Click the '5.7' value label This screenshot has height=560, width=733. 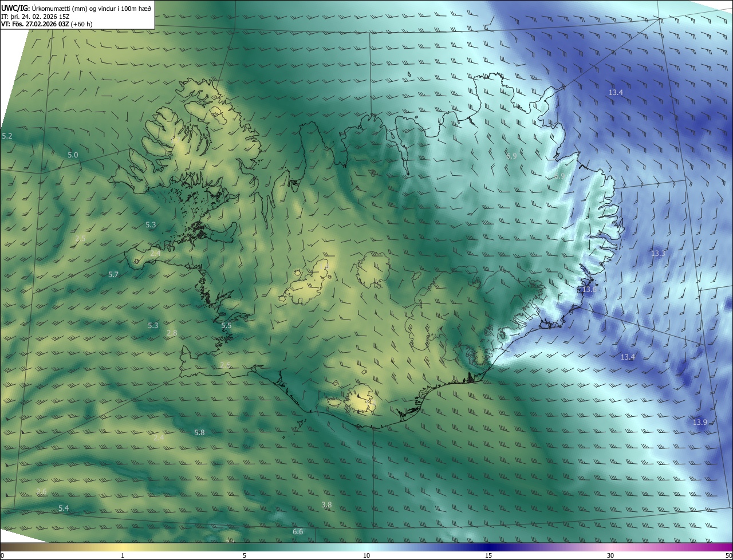point(113,275)
